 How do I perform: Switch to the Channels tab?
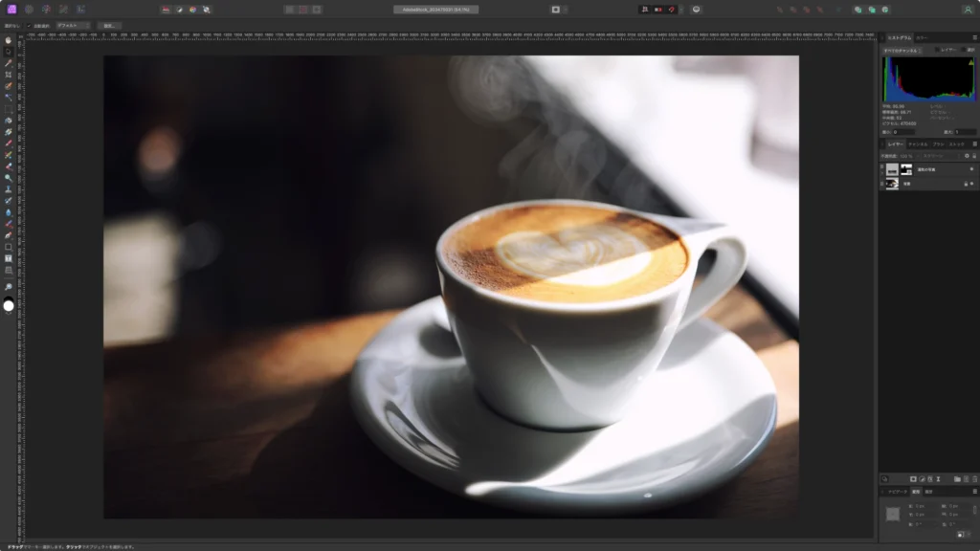point(916,143)
